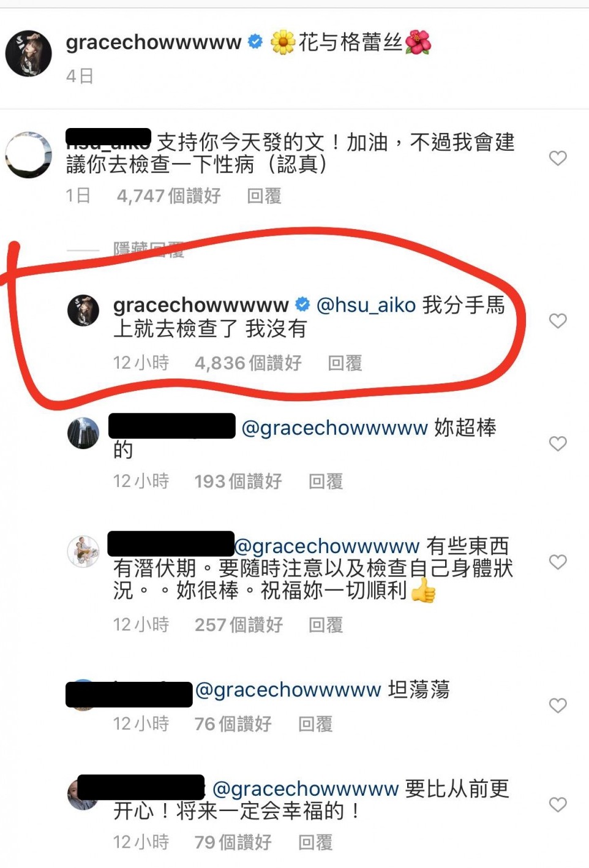Reply to the comment with 4,747 likes
Viewport: 589px width, 868px height.
pos(264,196)
